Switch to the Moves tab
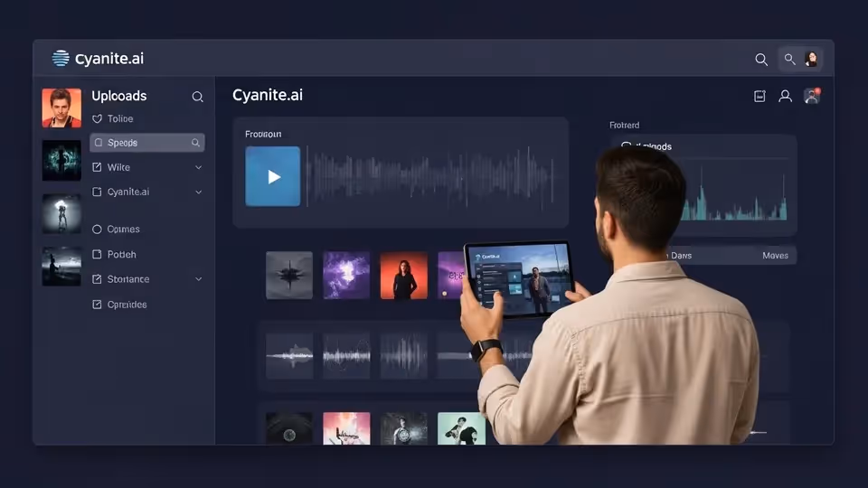This screenshot has height=488, width=868. point(775,256)
